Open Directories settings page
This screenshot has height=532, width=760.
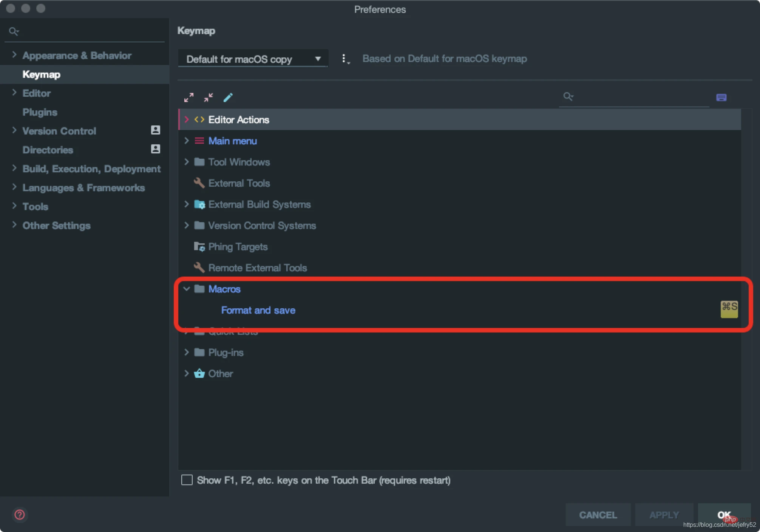point(48,150)
